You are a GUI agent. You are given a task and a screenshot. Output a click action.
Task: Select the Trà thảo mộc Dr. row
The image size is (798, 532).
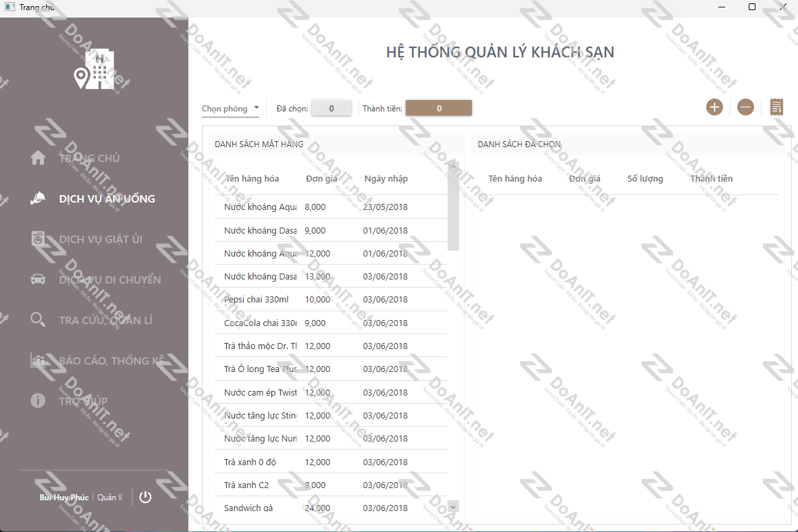(x=331, y=346)
